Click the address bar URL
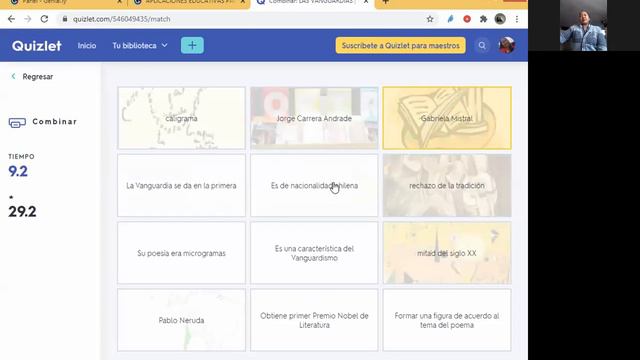Image resolution: width=640 pixels, height=360 pixels. [122, 19]
